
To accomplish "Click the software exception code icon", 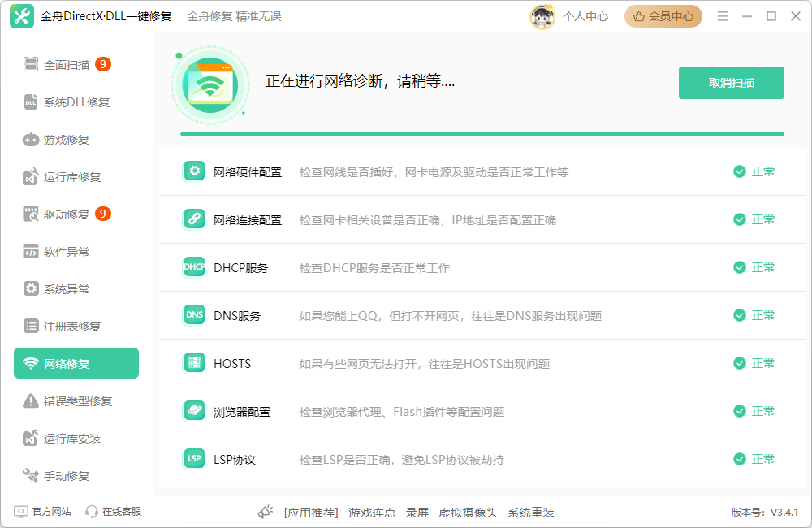I will point(31,251).
